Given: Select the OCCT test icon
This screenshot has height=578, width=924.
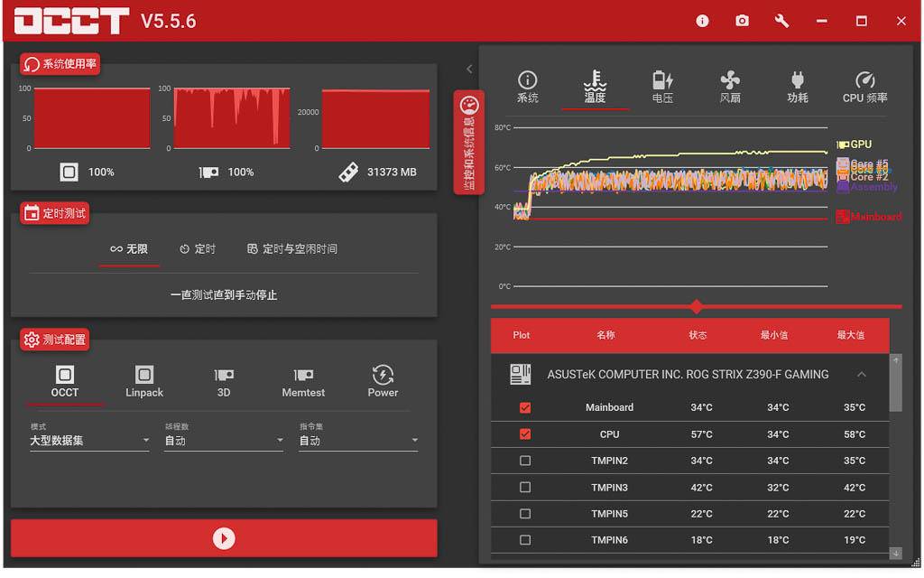Looking at the screenshot, I should (x=65, y=375).
